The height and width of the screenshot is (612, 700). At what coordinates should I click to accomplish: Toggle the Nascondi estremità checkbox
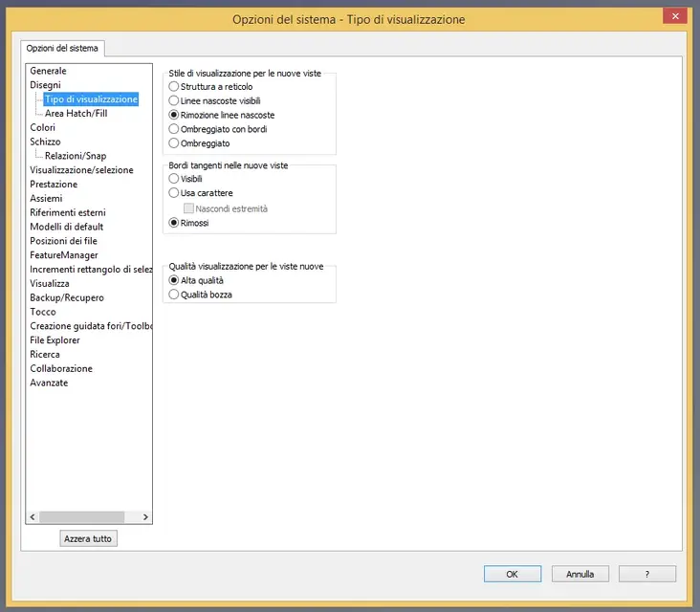click(x=189, y=208)
